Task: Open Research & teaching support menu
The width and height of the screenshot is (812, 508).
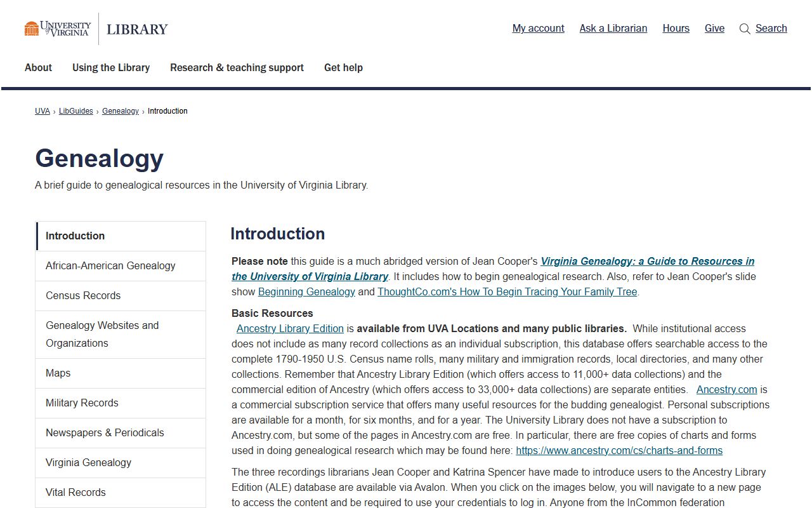Action: click(237, 67)
